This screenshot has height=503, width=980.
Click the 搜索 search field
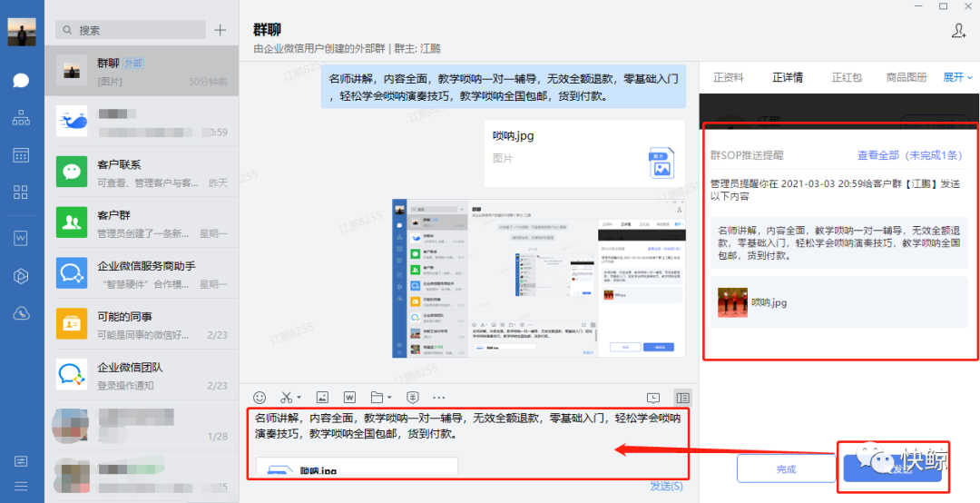point(136,30)
